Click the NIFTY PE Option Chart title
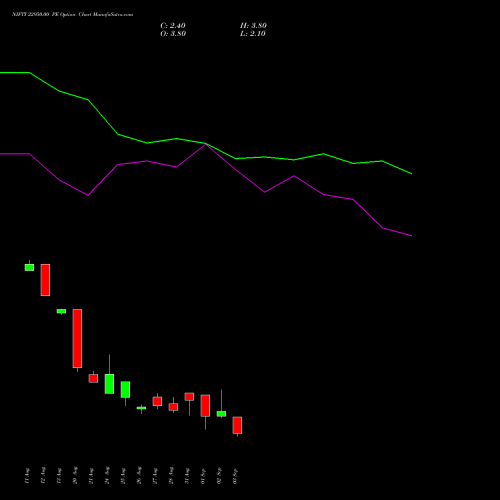The image size is (500, 500). pos(72,14)
